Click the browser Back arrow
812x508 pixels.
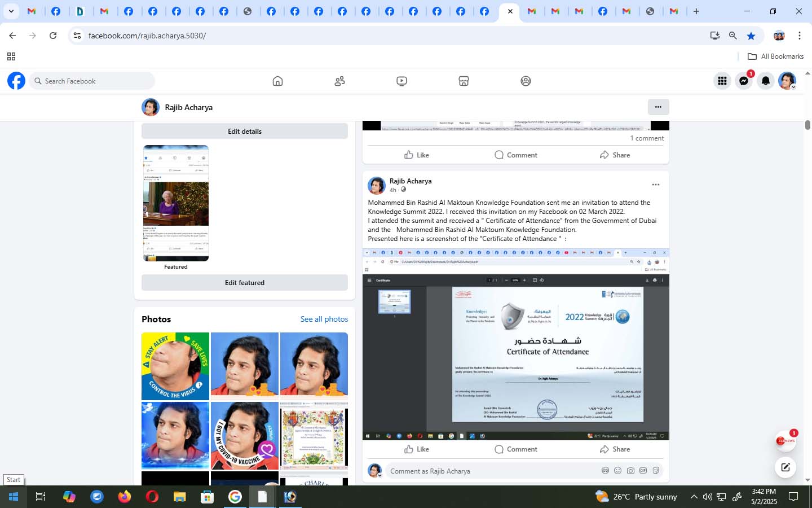point(12,36)
